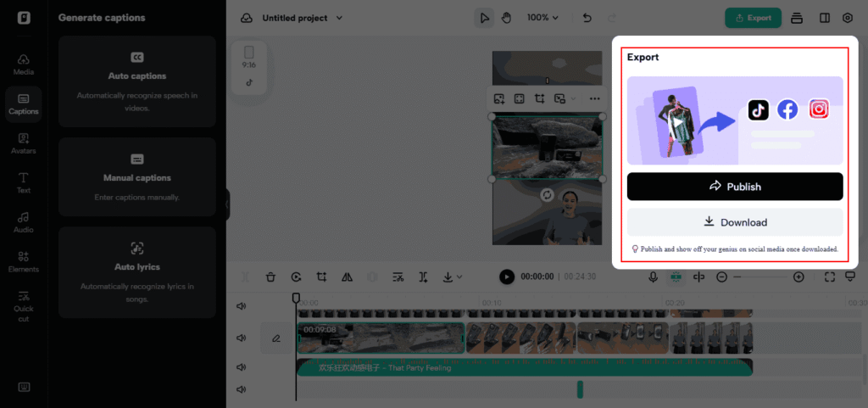Screen dimensions: 868x408
Task: Play the export preview thumbnail
Action: (x=678, y=122)
